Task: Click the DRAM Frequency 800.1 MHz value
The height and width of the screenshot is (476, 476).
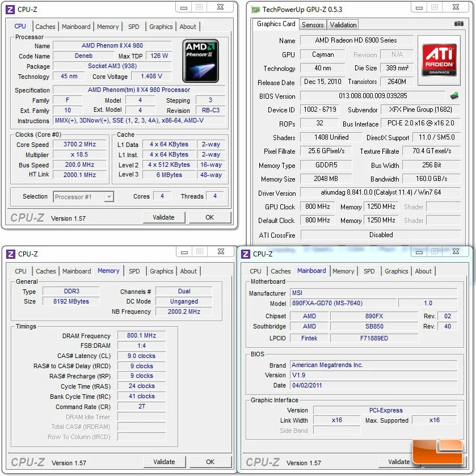Action: pos(141,335)
